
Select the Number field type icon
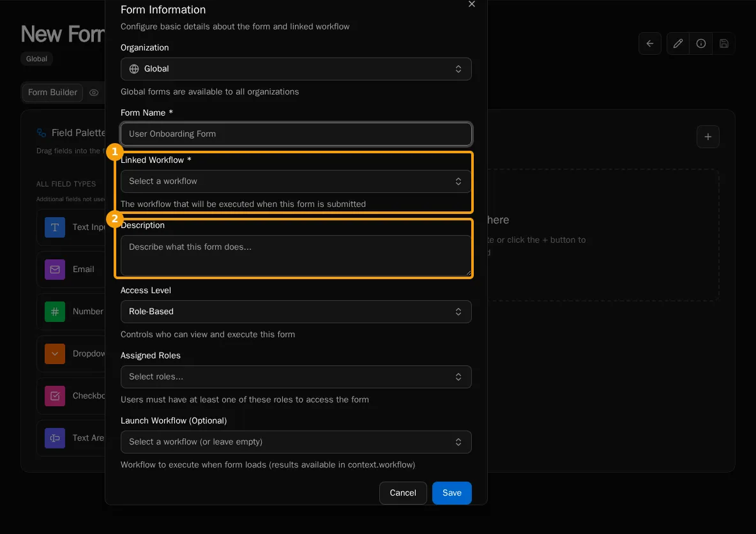(55, 312)
